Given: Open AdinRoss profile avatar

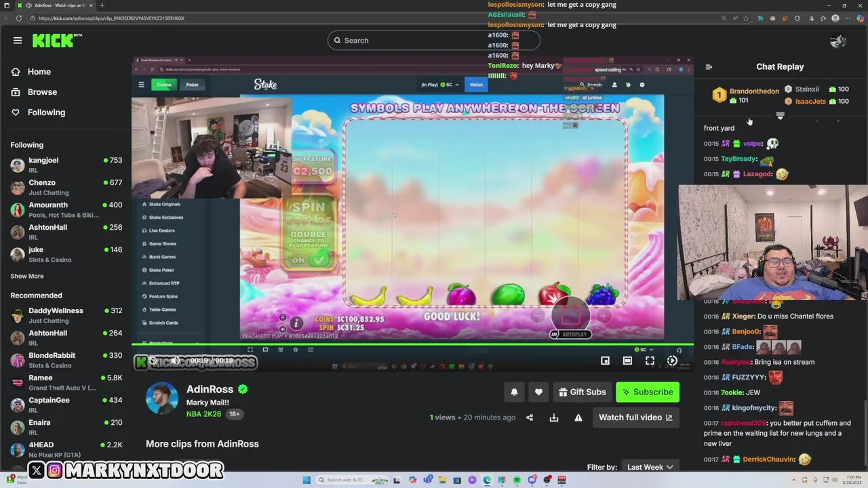Looking at the screenshot, I should point(162,398).
